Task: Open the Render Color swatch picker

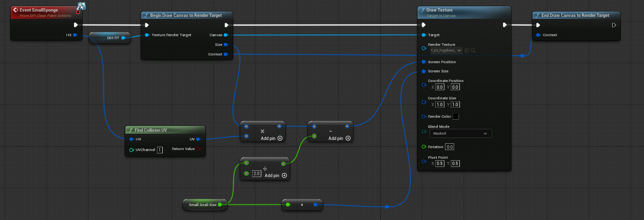Action: click(x=456, y=116)
